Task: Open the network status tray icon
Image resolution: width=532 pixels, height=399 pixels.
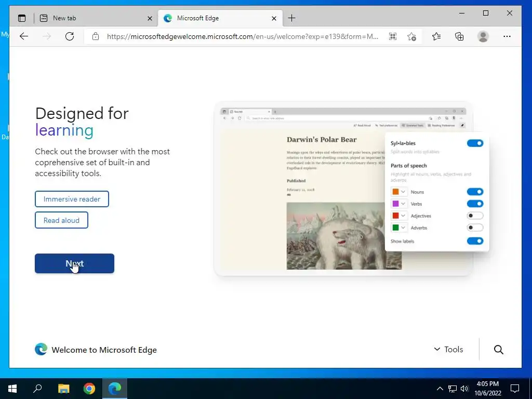Action: 453,389
